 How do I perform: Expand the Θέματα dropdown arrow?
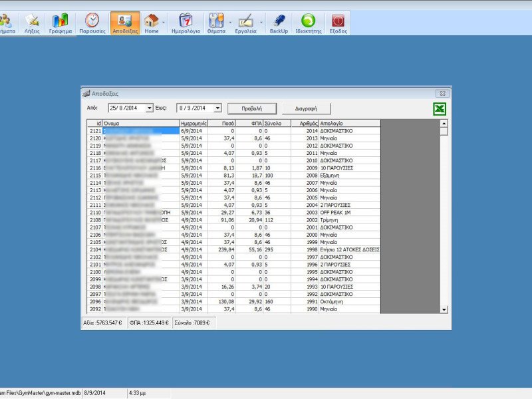[x=230, y=23]
